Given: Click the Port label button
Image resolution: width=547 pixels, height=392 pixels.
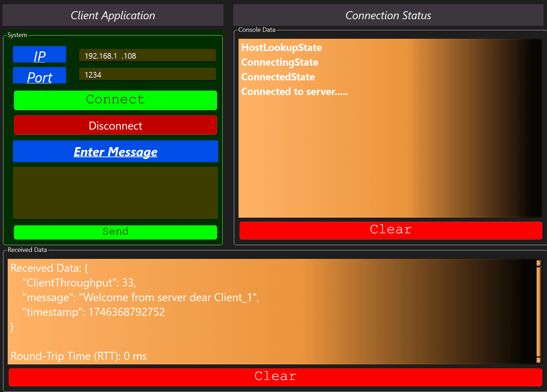Looking at the screenshot, I should [39, 75].
